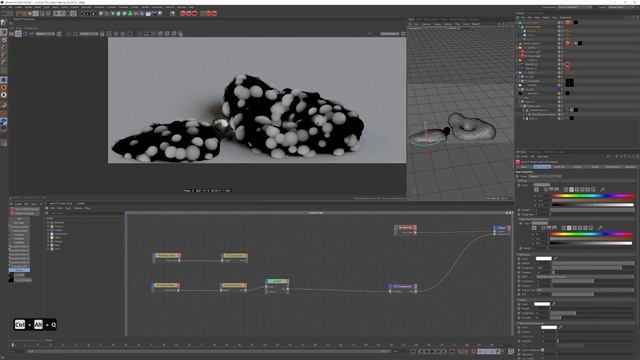This screenshot has width=640, height=360.
Task: Open the Reflection Fresnel Type dropdown
Action: pyautogui.click(x=585, y=290)
